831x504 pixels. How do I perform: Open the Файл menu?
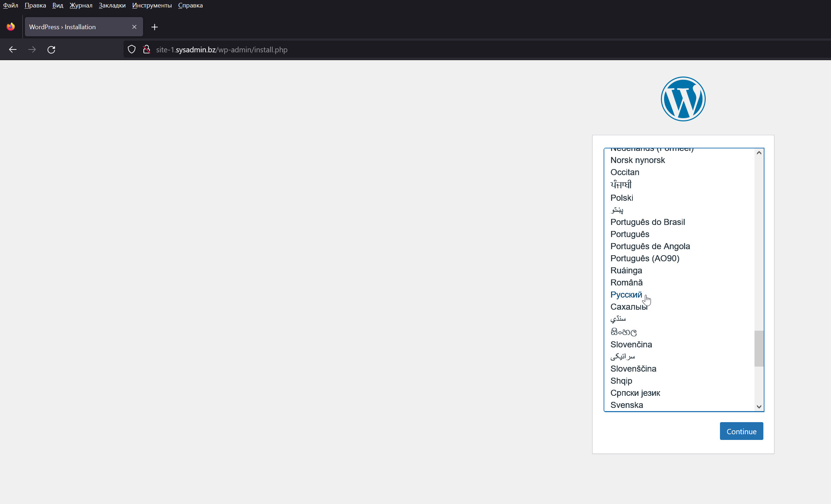[11, 5]
